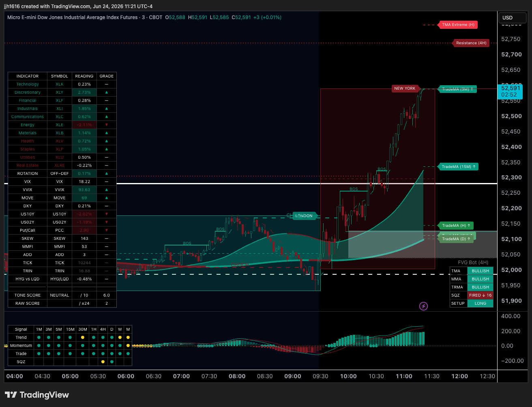
Task: Click the Put/Call row label
Action: coord(28,230)
